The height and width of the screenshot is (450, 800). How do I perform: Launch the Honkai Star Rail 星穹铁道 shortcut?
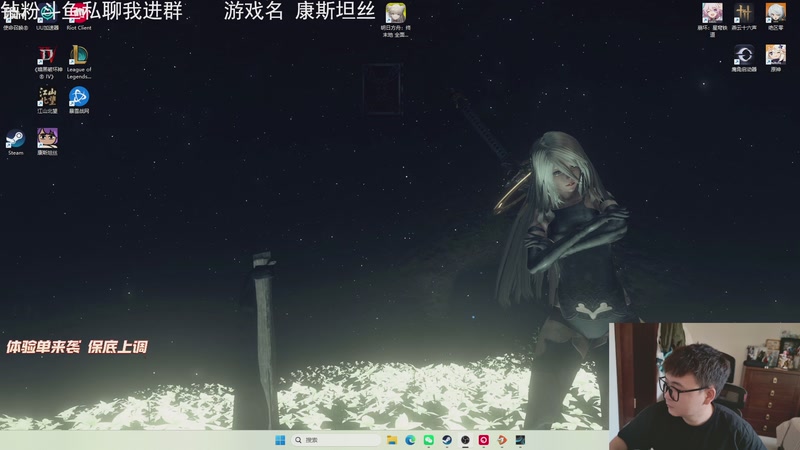[x=712, y=20]
